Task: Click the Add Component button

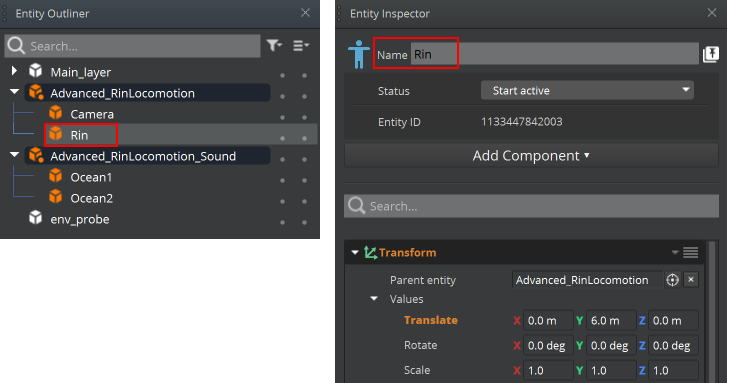Action: pos(531,155)
